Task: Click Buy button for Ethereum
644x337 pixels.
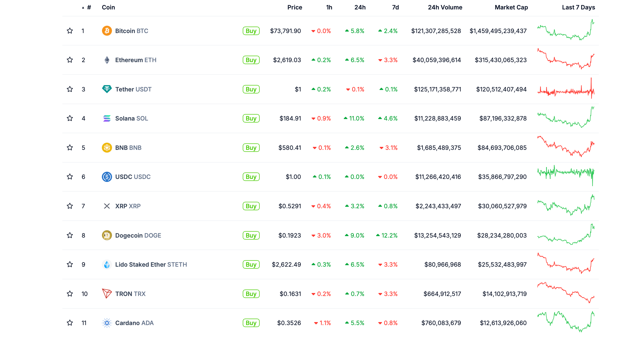Action: [x=251, y=60]
